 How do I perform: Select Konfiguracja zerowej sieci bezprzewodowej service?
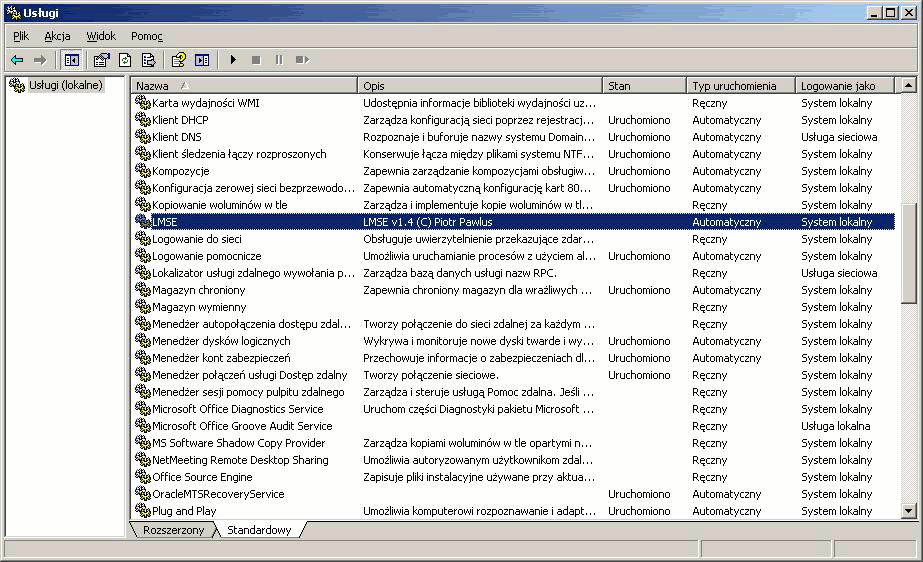tap(515, 188)
